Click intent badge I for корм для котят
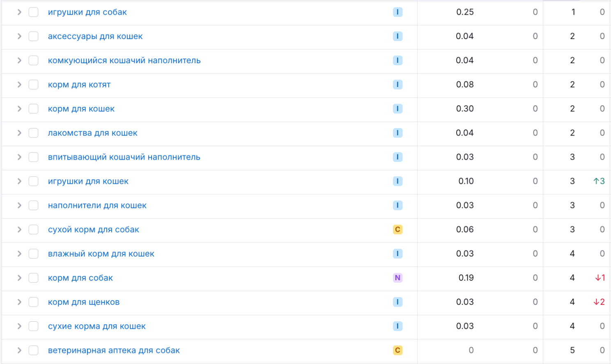Image resolution: width=611 pixels, height=364 pixels. coord(397,85)
